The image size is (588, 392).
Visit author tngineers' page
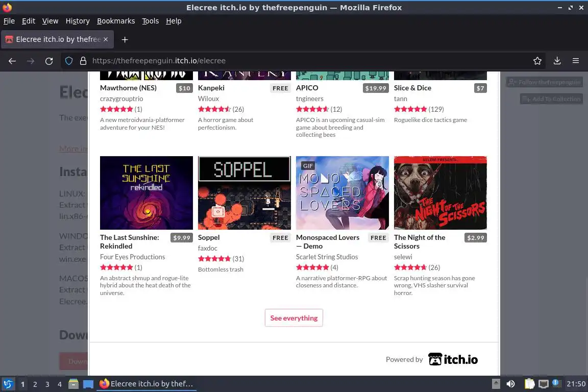309,99
